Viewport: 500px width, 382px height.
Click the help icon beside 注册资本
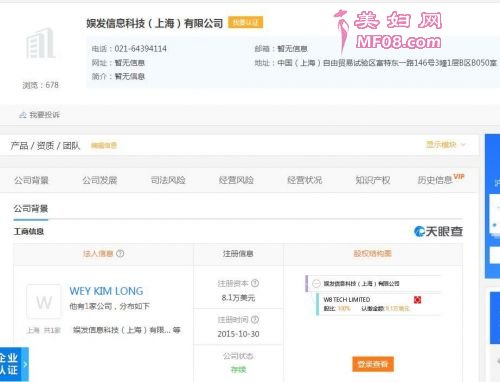coord(255,283)
